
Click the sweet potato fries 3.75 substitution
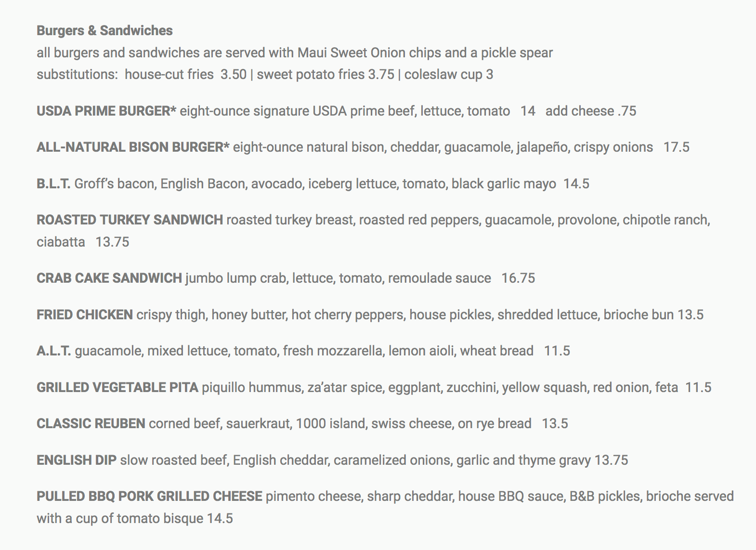point(325,75)
